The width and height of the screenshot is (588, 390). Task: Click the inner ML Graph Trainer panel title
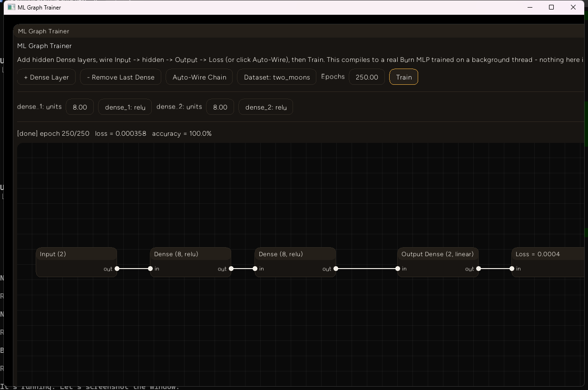[x=44, y=31]
